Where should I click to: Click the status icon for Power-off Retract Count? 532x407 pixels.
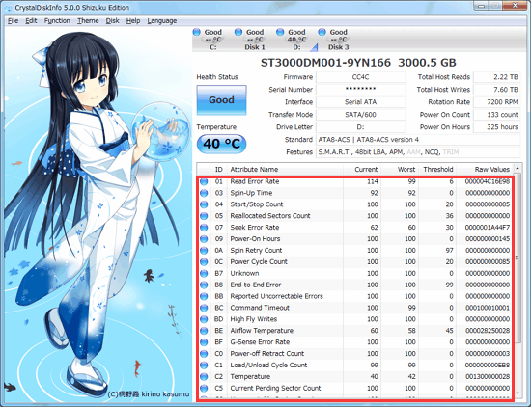204,354
